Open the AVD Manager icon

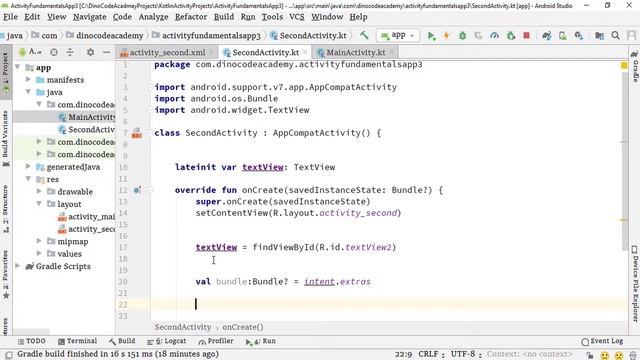coord(563,36)
